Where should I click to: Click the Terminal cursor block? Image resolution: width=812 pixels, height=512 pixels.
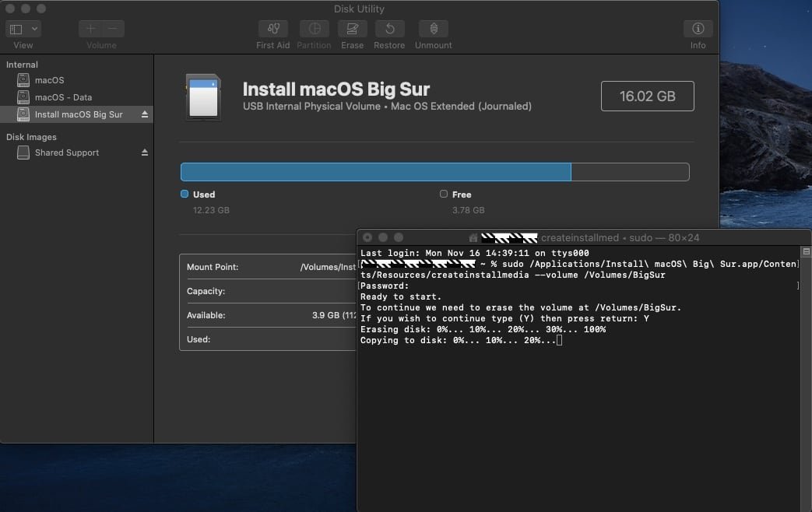coord(559,340)
